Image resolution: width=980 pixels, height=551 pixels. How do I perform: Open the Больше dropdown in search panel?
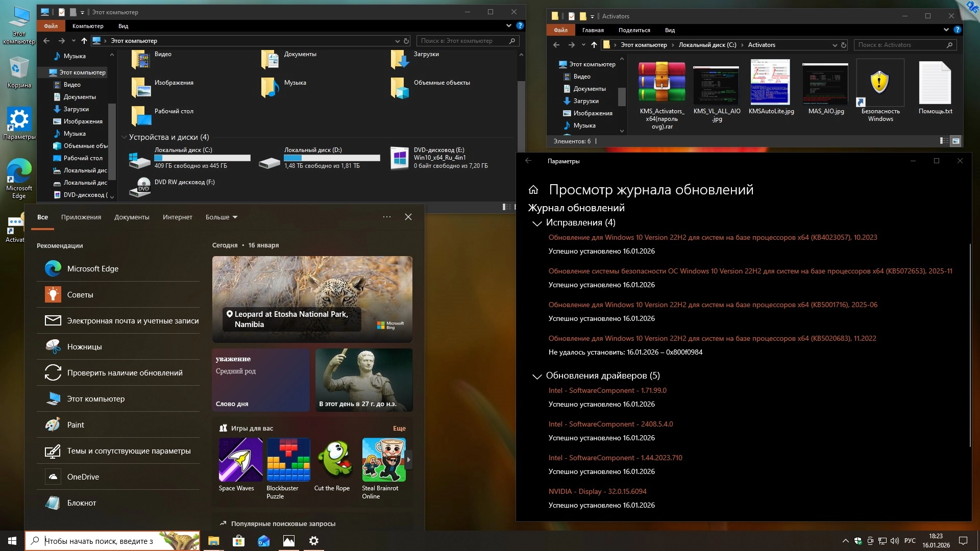221,217
